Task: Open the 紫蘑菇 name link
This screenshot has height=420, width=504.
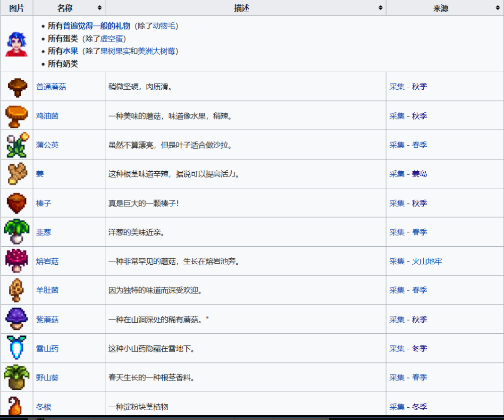Action: [x=47, y=320]
